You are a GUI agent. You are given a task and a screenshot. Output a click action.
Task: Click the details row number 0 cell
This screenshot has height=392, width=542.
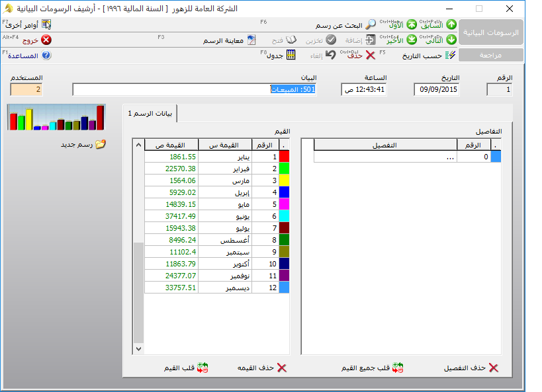(x=474, y=157)
